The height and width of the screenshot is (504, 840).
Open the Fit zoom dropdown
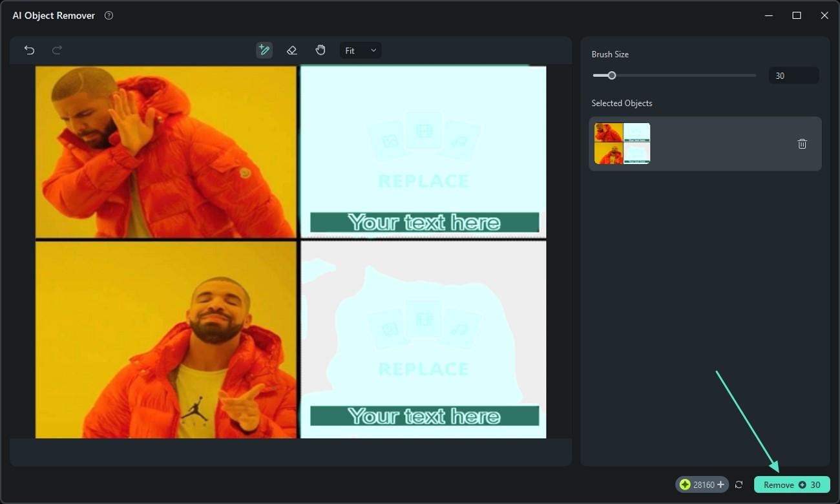pyautogui.click(x=361, y=50)
